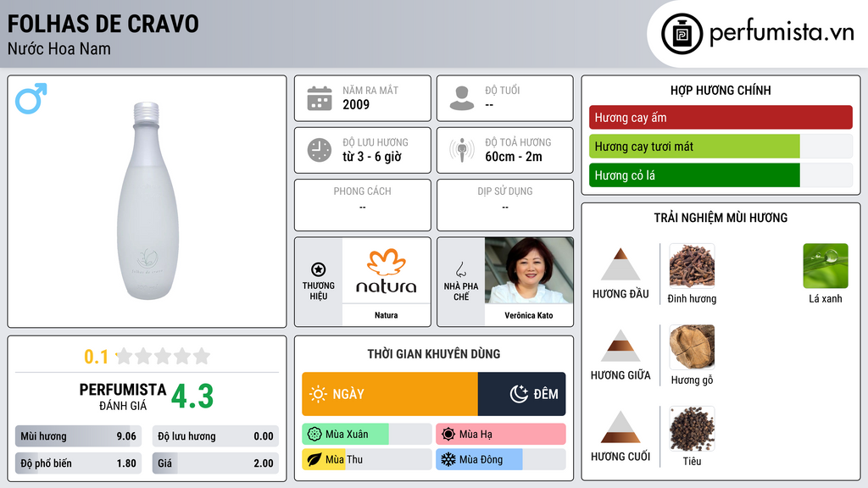Click the Mùa Hạ season bar
868x488 pixels.
pyautogui.click(x=500, y=435)
